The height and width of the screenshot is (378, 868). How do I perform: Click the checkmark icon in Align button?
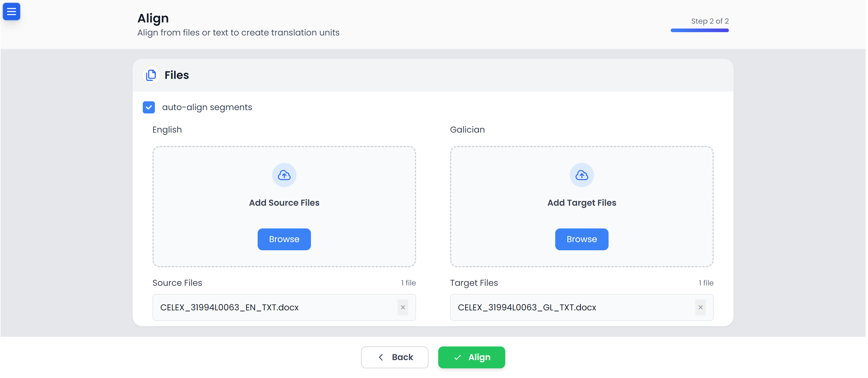point(457,357)
